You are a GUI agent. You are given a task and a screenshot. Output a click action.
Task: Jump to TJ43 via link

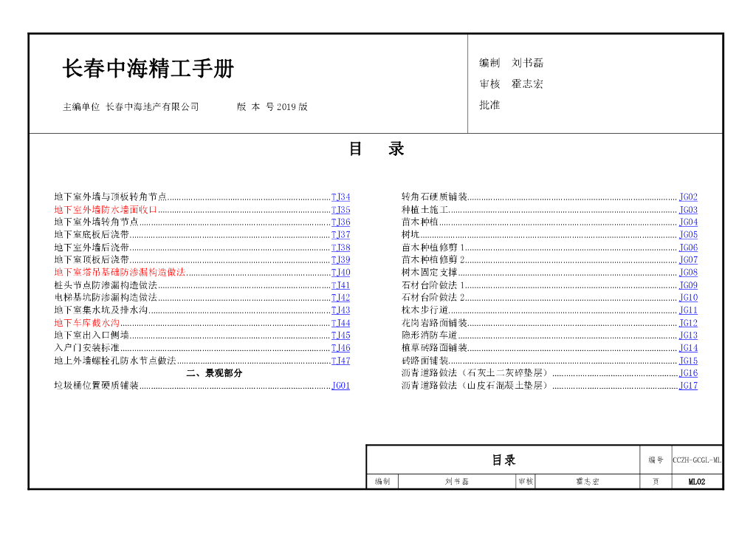point(340,310)
